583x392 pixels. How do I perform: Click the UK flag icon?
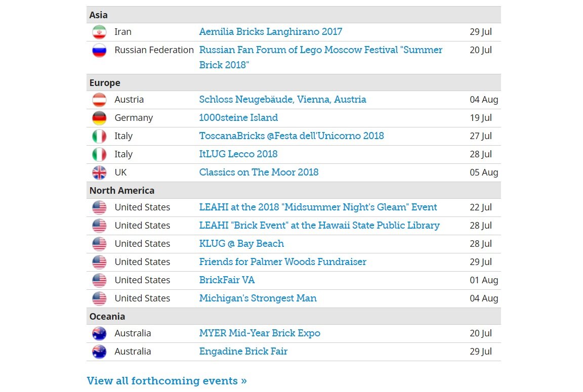click(x=99, y=173)
